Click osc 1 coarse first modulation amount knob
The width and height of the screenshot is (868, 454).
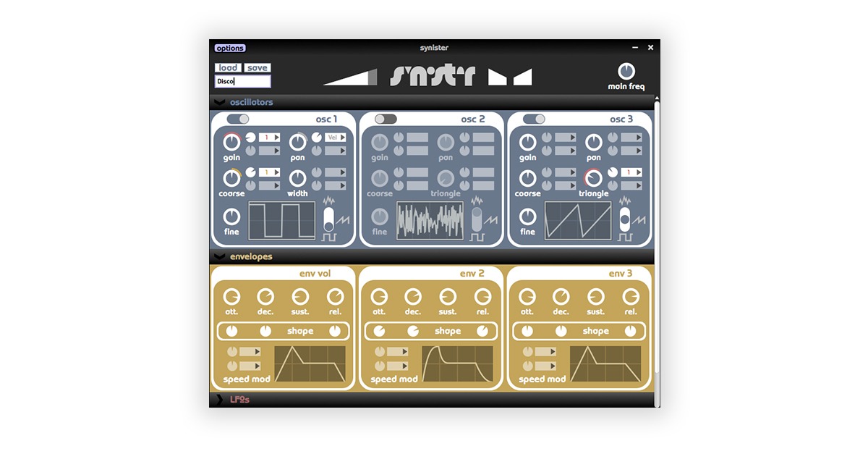(250, 172)
